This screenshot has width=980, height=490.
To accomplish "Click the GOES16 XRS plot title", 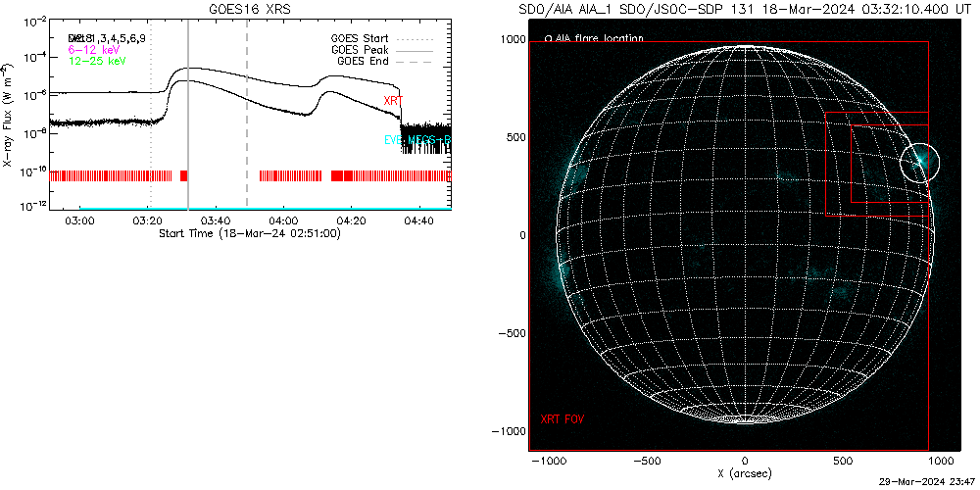I will pyautogui.click(x=250, y=10).
